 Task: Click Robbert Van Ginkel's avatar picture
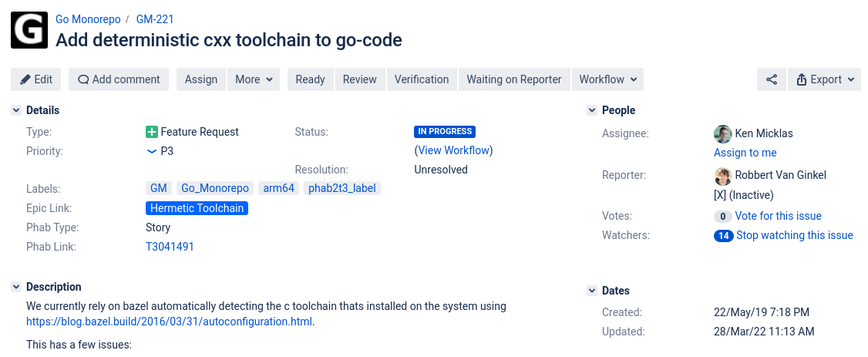722,175
